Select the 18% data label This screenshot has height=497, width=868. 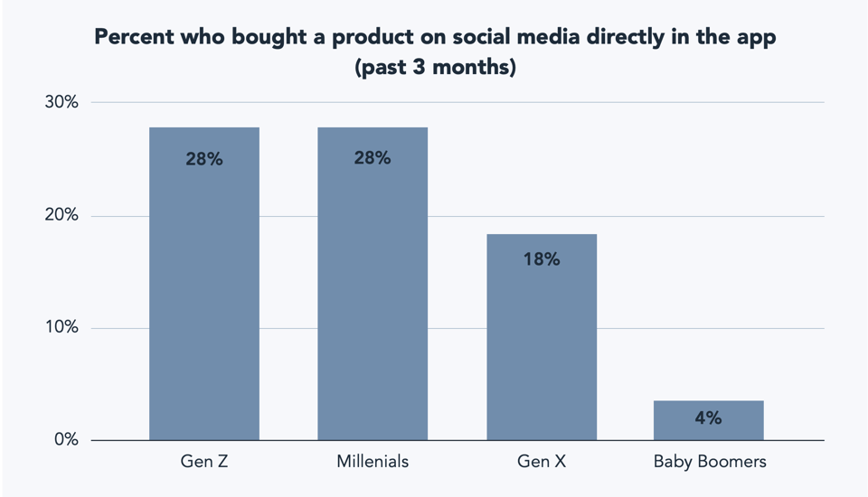click(542, 259)
